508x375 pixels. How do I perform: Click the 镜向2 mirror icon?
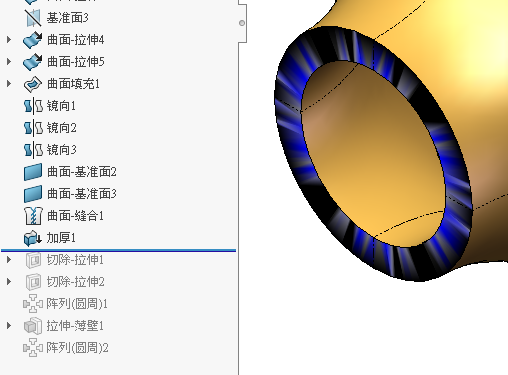coord(33,128)
